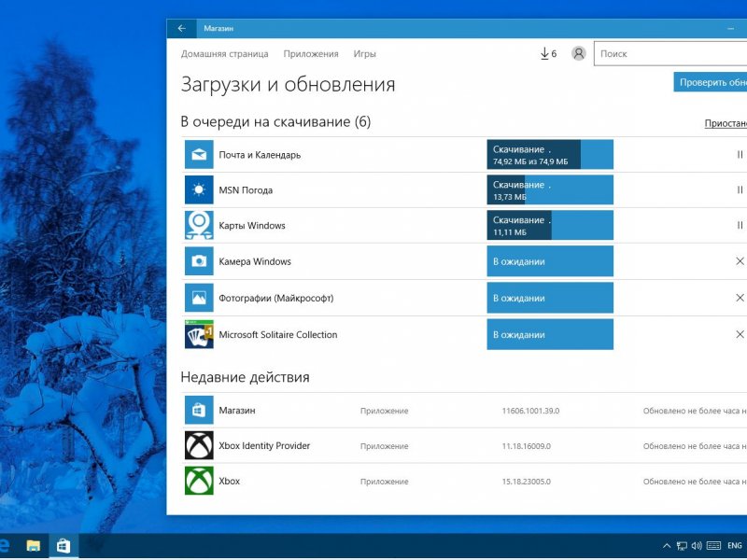The image size is (747, 560).
Task: Cancel the Фотографии (Майкрософт) pending download
Action: point(740,298)
